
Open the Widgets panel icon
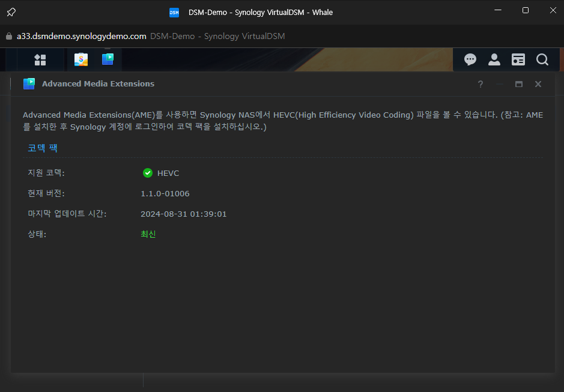click(518, 59)
